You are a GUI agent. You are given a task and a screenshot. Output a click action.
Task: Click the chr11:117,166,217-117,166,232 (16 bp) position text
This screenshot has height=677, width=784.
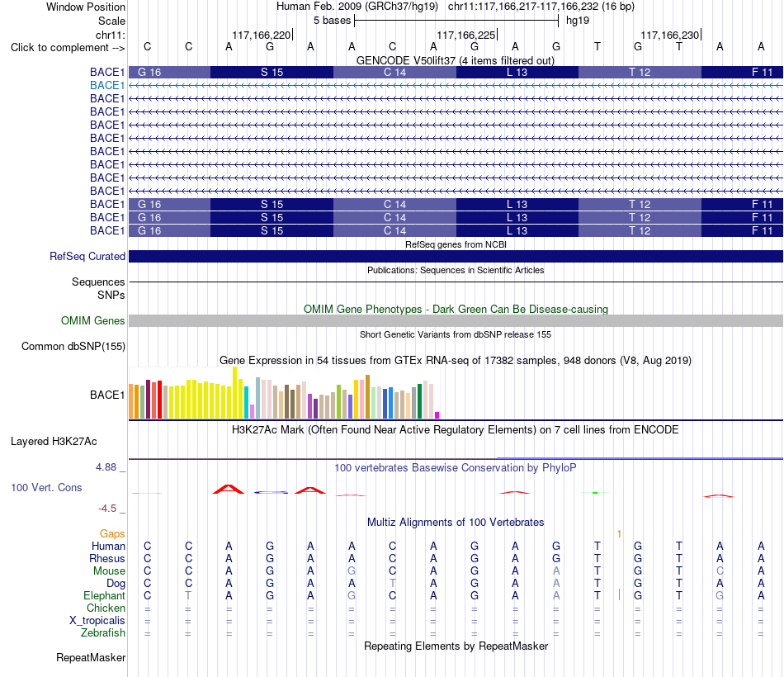tap(541, 7)
